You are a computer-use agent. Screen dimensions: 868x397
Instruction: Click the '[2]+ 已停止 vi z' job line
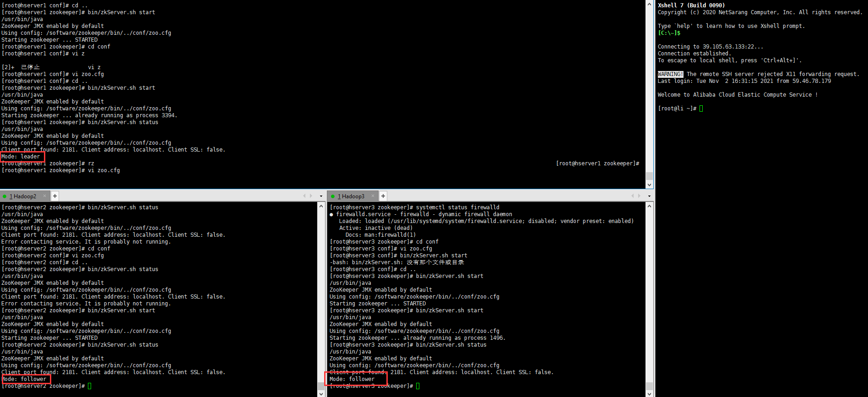[51, 67]
